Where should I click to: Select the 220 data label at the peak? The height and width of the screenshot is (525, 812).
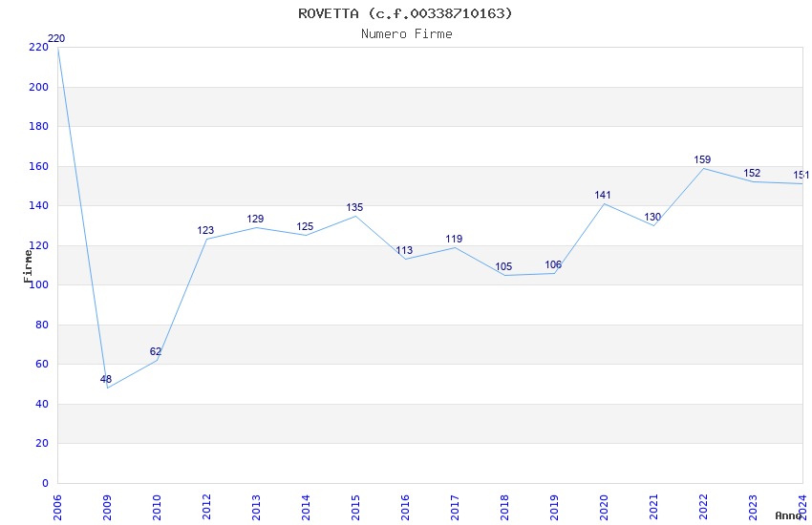click(x=56, y=39)
